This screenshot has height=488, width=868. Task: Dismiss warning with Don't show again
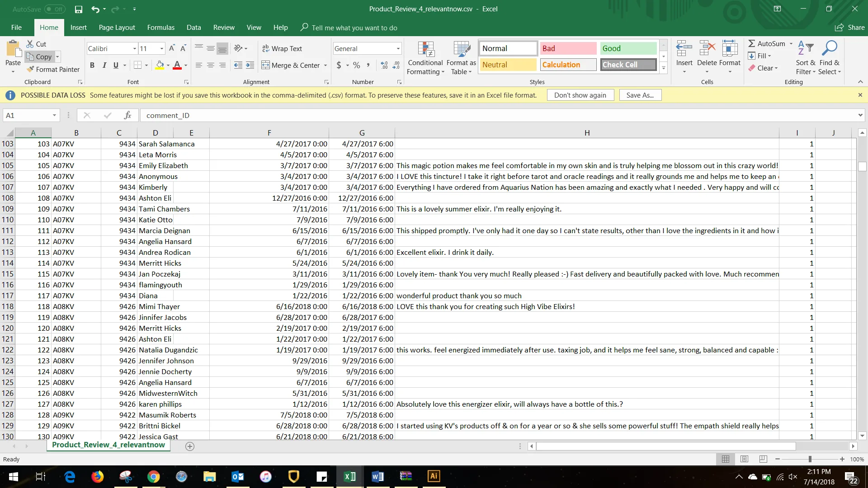pyautogui.click(x=580, y=95)
